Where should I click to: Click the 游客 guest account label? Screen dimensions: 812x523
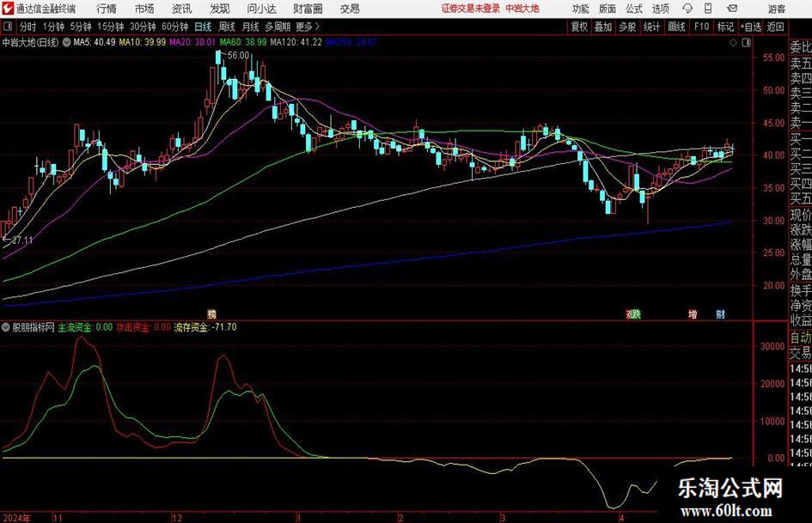pyautogui.click(x=776, y=9)
